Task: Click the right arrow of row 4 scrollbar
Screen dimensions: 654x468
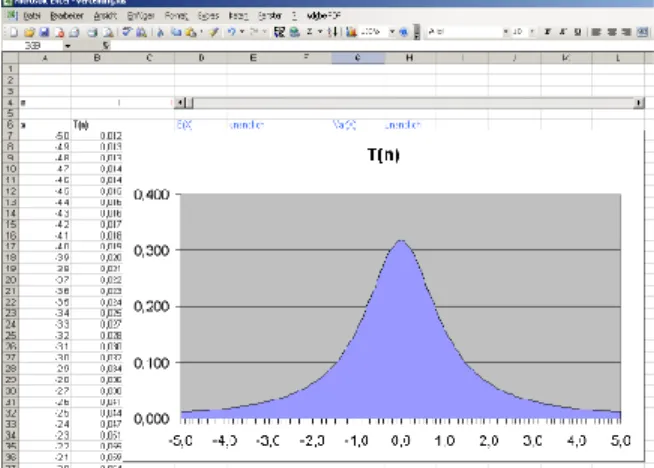Action: tap(639, 103)
